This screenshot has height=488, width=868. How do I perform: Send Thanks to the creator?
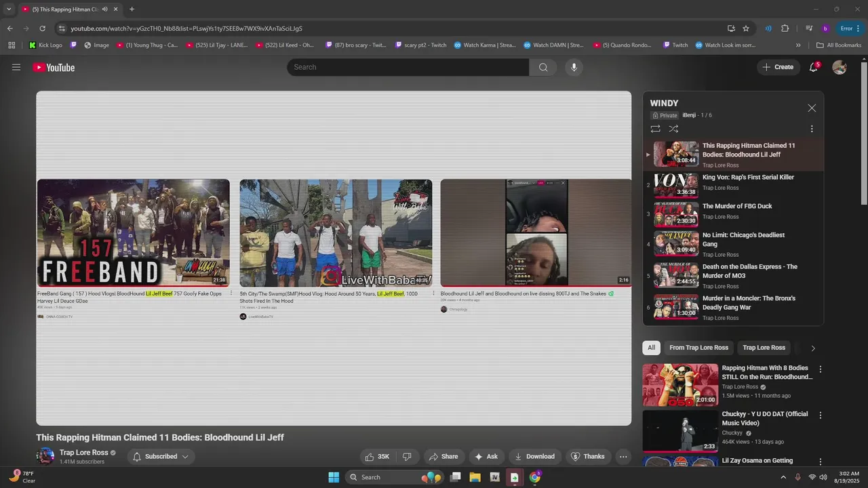(x=587, y=456)
